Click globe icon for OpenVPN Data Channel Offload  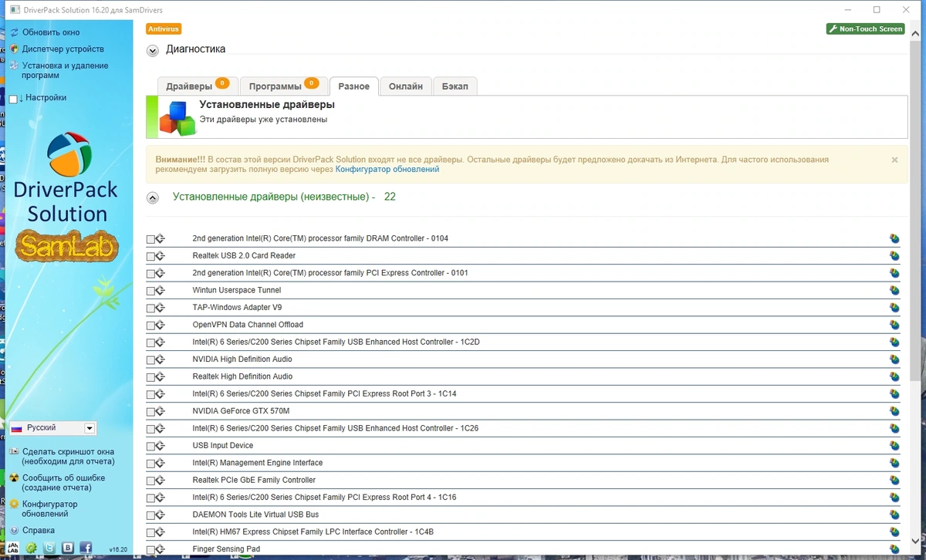point(894,325)
